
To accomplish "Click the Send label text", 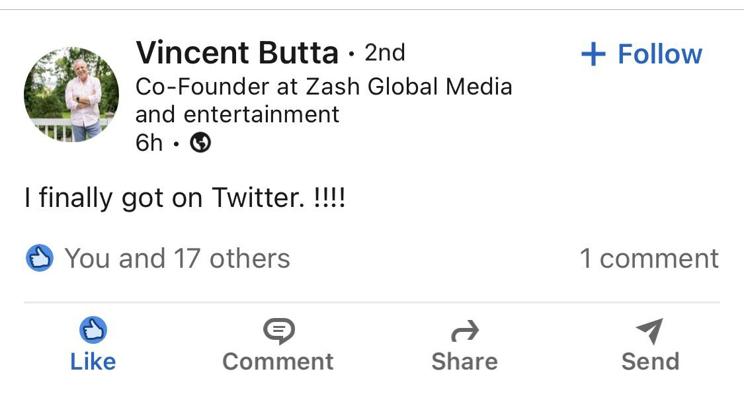I will 649,361.
